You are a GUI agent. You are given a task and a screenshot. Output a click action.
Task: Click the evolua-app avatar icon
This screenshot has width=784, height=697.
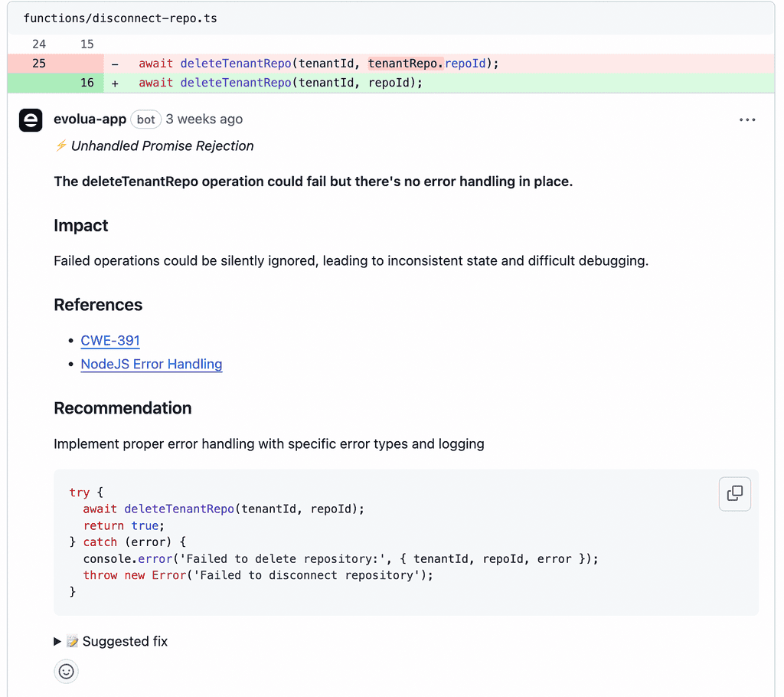tap(31, 120)
